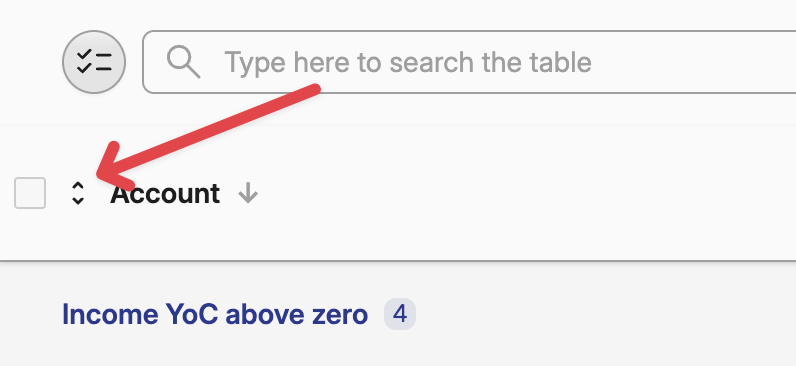Screen dimensions: 796x366
Task: Click the bold Account header label
Action: point(165,193)
